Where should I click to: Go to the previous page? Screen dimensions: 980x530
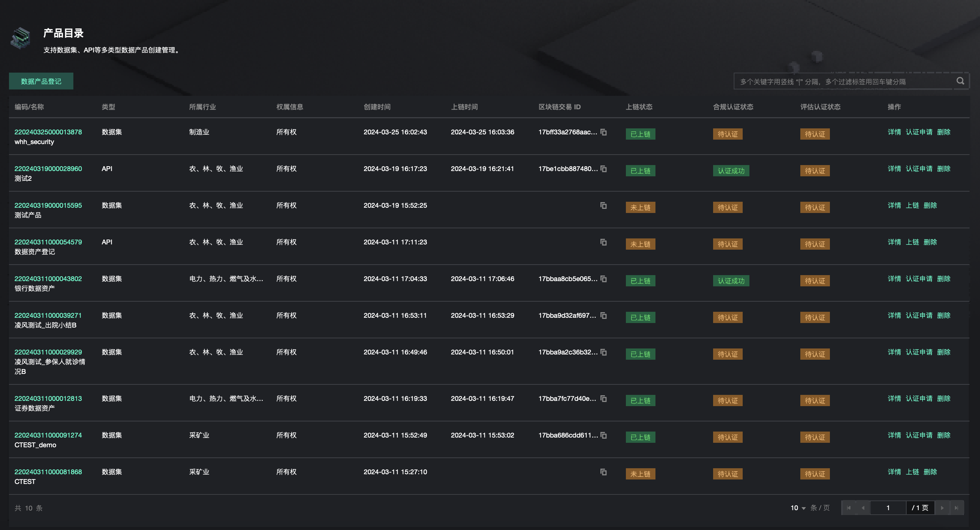pos(863,508)
